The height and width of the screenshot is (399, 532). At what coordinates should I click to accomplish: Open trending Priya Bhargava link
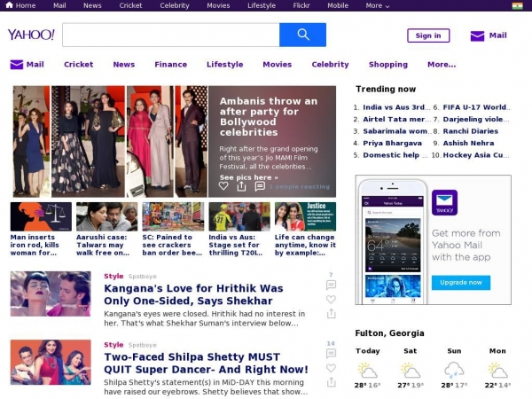tap(392, 143)
